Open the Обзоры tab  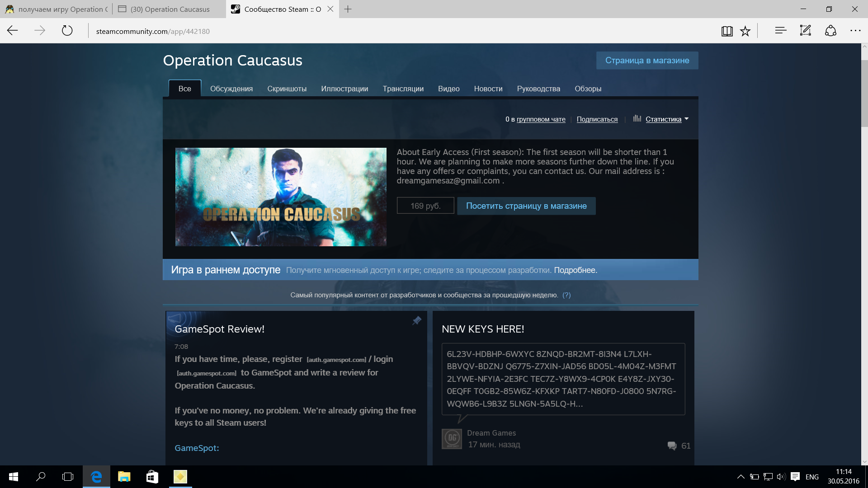588,89
